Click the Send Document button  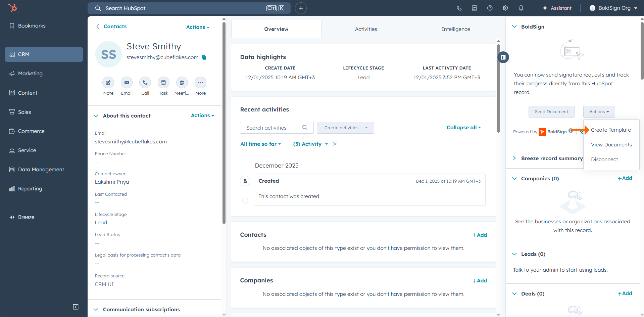point(551,112)
